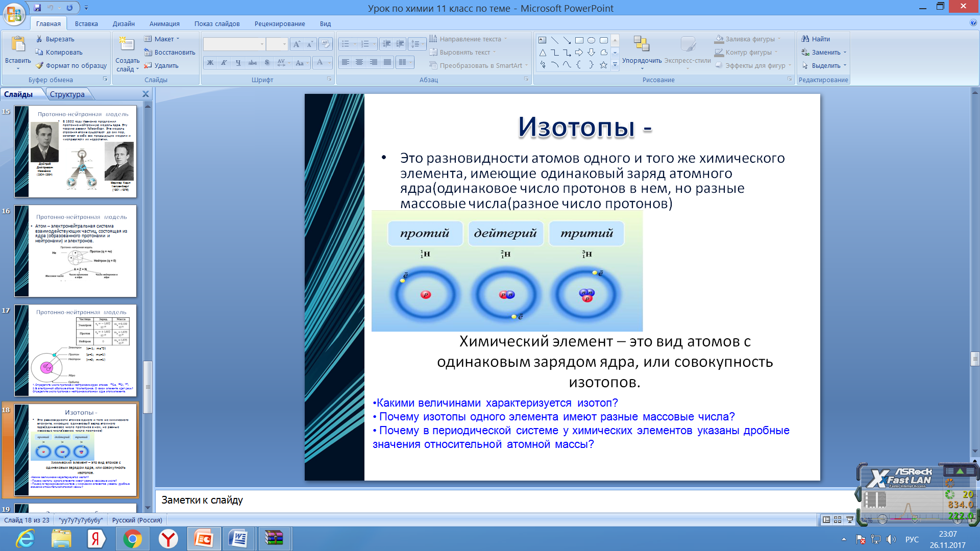980x551 pixels.
Task: Switch to the Структура outline tab
Action: [67, 94]
